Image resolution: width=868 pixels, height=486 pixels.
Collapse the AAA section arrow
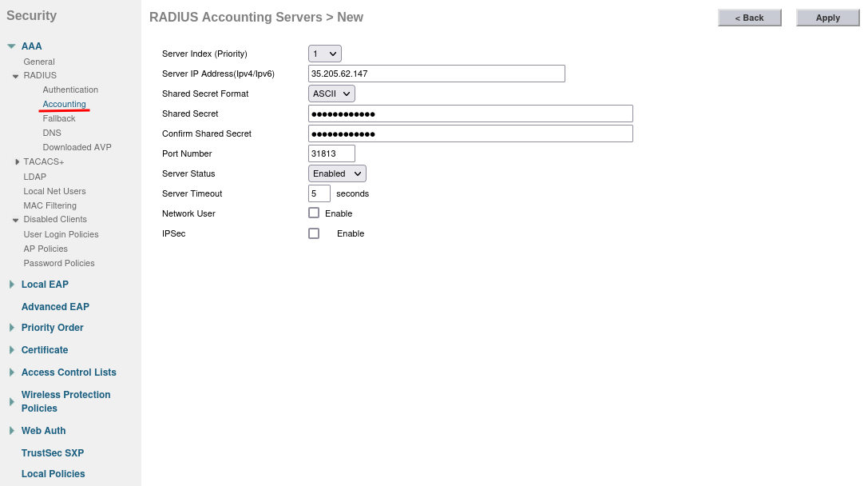pos(11,46)
